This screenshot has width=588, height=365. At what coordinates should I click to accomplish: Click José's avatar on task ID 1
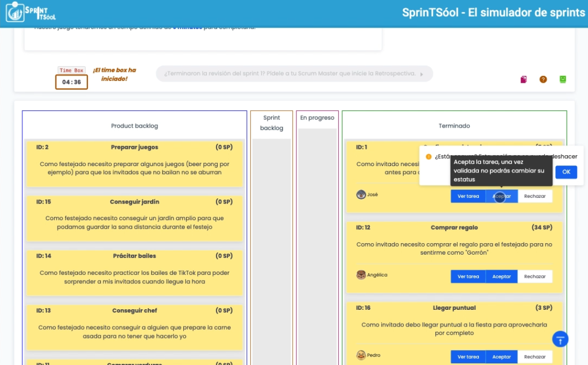click(361, 194)
